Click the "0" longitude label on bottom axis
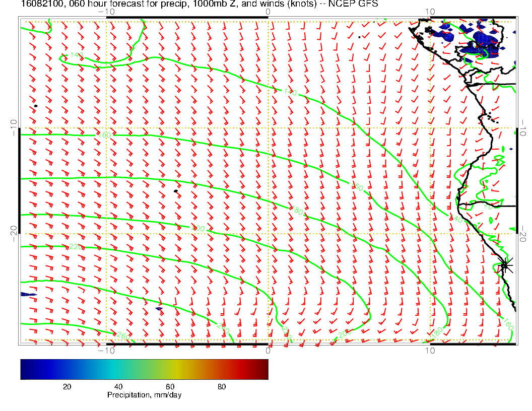This screenshot has width=532, height=411. point(268,350)
